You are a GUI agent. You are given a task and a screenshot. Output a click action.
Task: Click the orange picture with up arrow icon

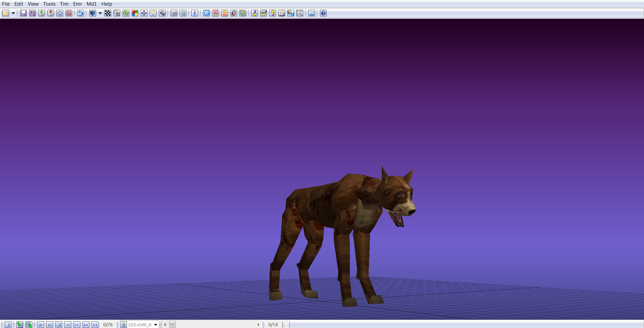[x=225, y=13]
